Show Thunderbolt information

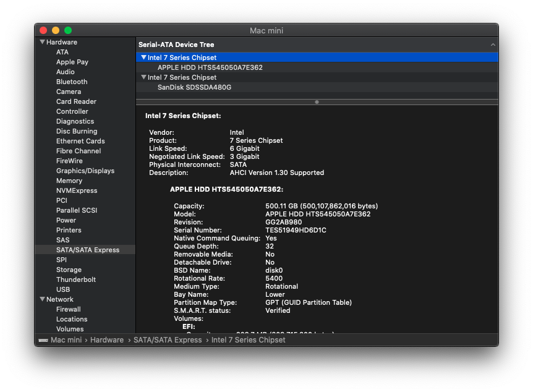tap(76, 279)
